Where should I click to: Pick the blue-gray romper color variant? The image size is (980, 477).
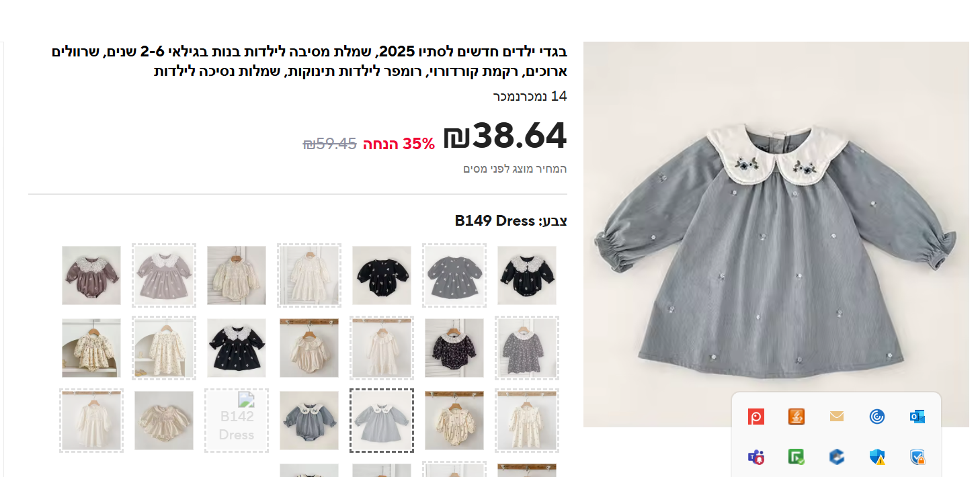[309, 421]
